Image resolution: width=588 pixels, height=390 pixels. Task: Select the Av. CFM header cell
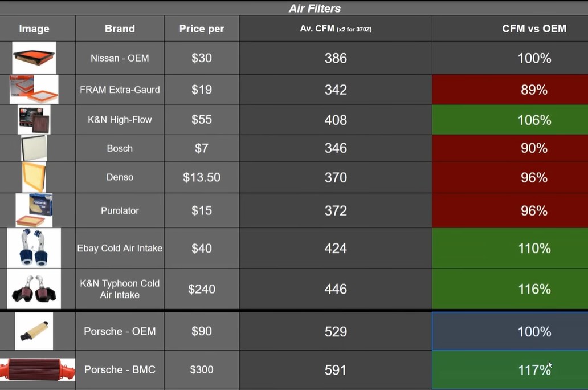pyautogui.click(x=336, y=29)
